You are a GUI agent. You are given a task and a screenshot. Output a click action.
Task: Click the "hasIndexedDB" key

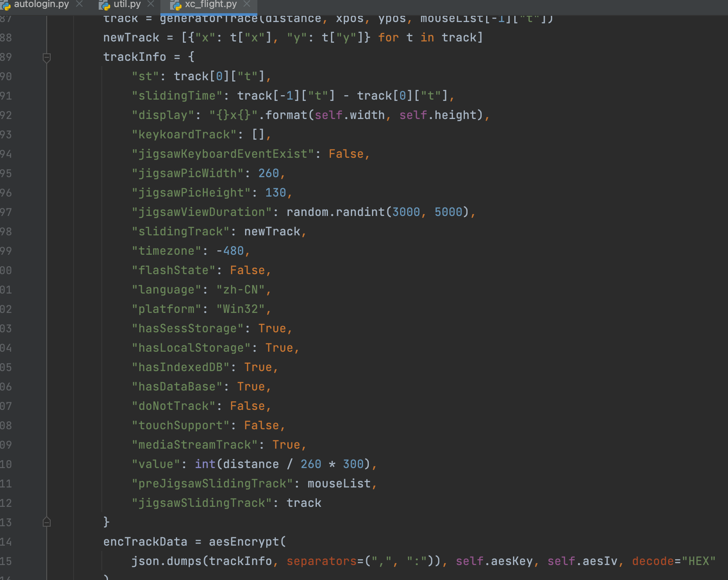181,367
